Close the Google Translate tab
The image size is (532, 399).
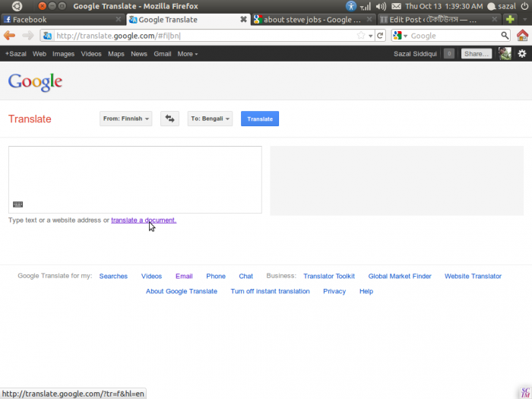pyautogui.click(x=243, y=19)
